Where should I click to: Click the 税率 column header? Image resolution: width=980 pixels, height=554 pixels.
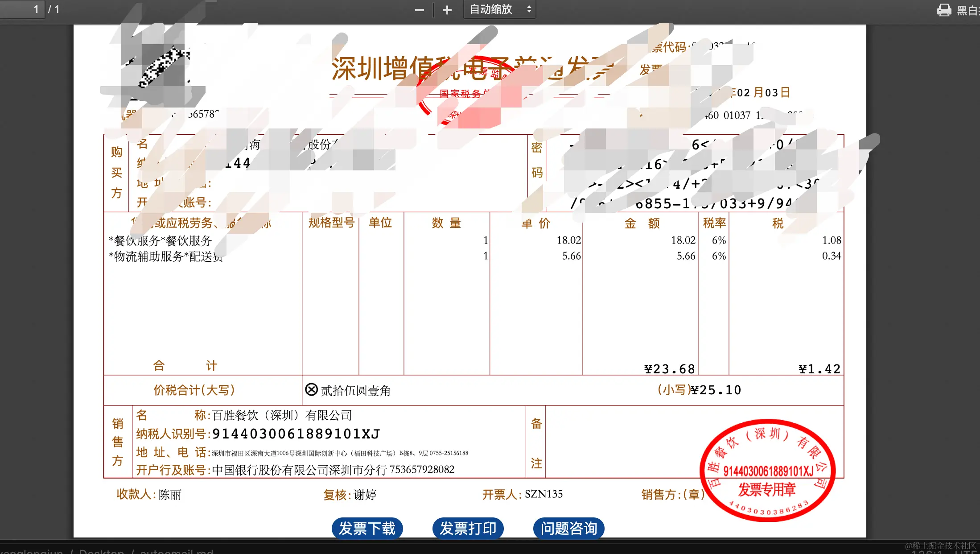click(714, 223)
